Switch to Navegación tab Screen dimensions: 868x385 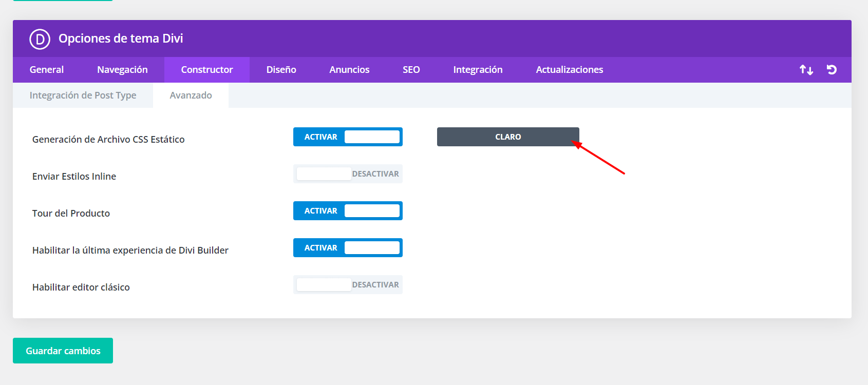(122, 70)
